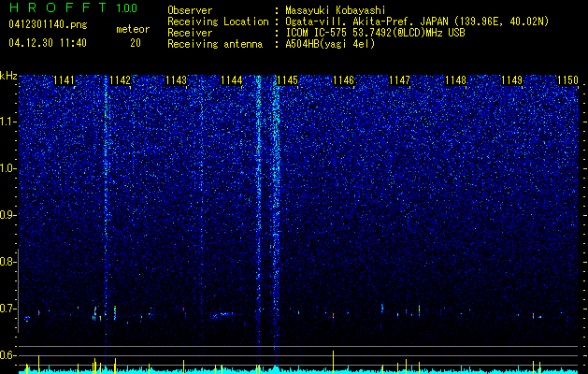
Task: Click the 0.8 kHz axis label
Action: [7, 262]
